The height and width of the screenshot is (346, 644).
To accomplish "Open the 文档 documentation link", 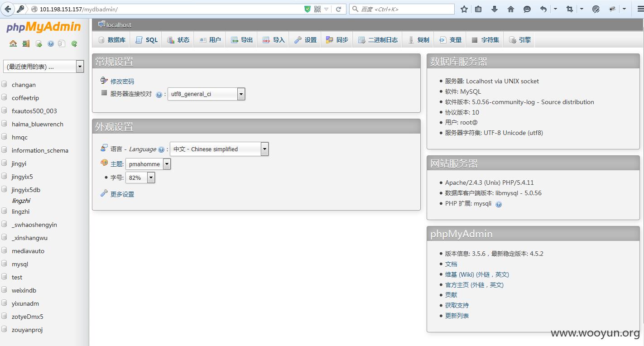I will pos(451,264).
